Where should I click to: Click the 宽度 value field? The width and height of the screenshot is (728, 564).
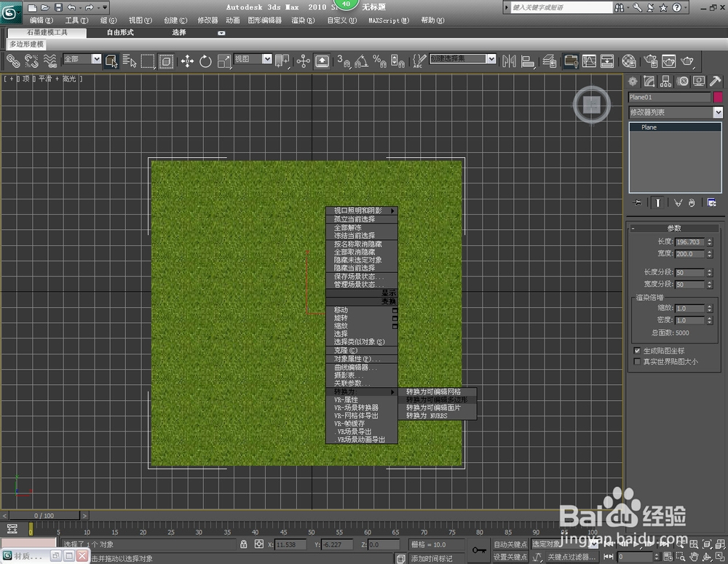click(690, 254)
